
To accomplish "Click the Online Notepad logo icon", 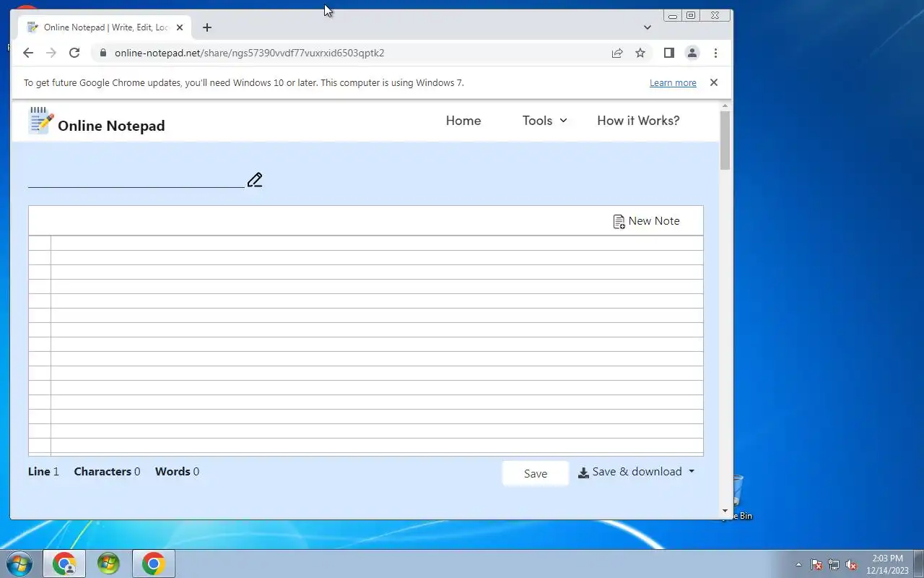I will pyautogui.click(x=41, y=121).
